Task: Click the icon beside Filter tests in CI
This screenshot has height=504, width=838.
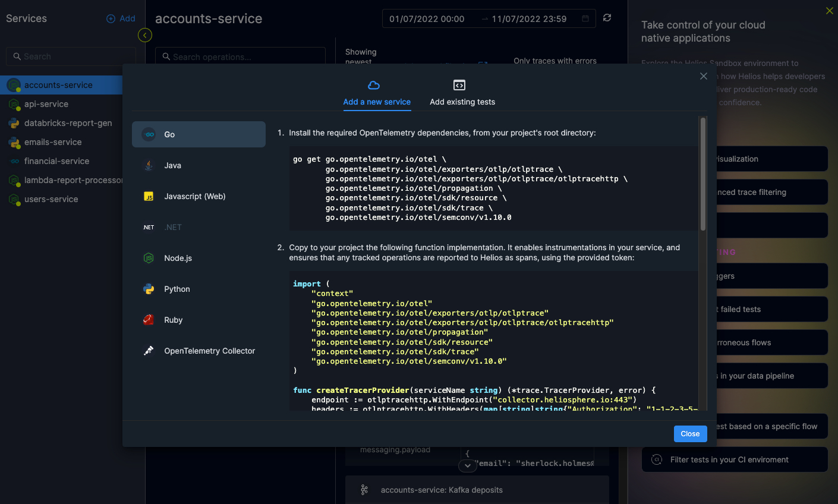Action: 657,459
